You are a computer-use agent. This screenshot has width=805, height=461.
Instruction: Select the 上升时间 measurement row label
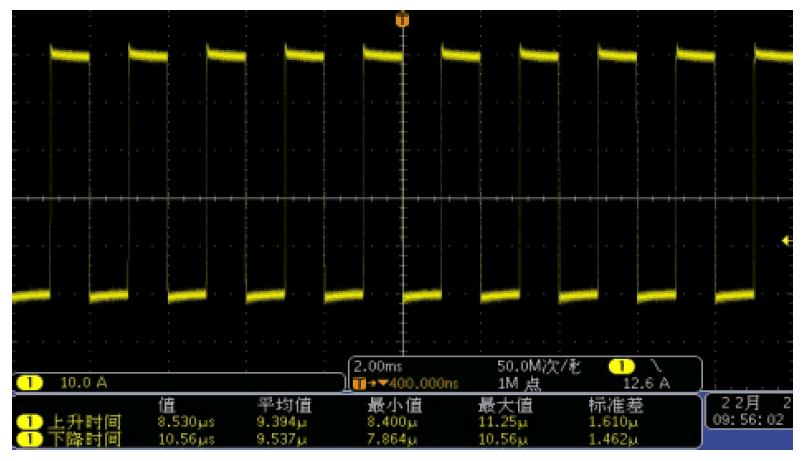click(x=85, y=422)
